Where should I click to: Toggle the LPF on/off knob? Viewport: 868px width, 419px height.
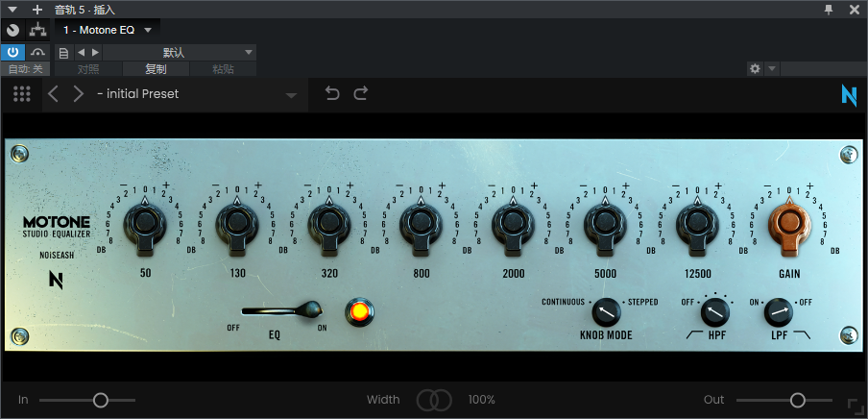tap(779, 312)
